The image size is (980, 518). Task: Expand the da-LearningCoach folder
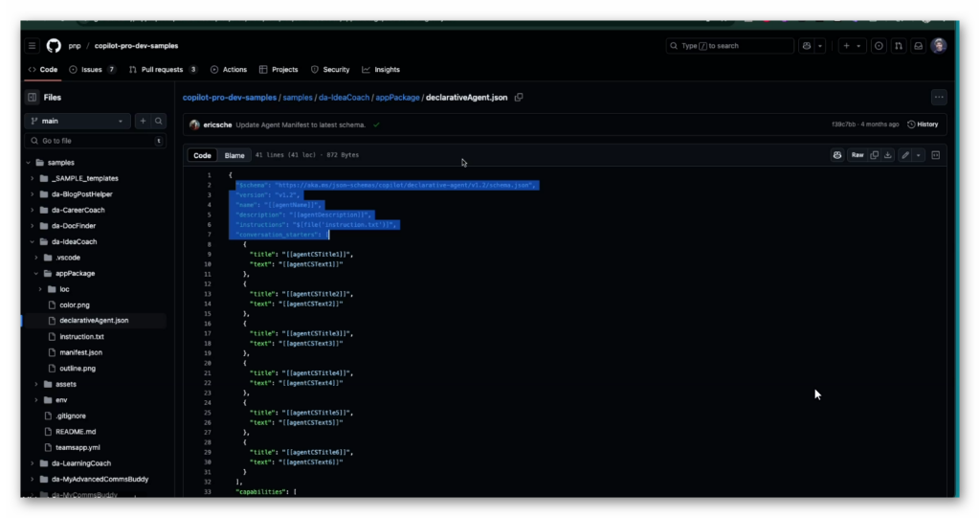point(33,463)
